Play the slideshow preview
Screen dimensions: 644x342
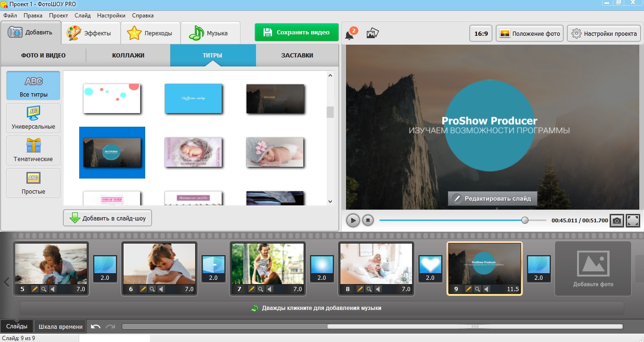pyautogui.click(x=353, y=220)
